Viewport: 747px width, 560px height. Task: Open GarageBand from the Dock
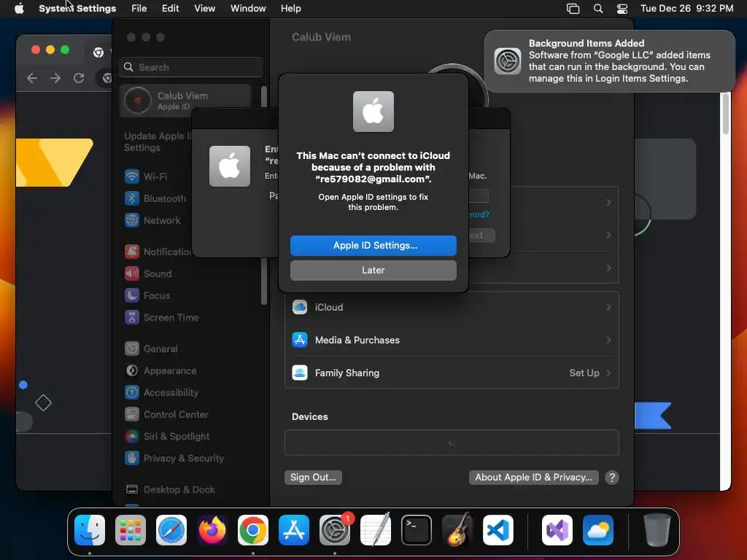457,530
